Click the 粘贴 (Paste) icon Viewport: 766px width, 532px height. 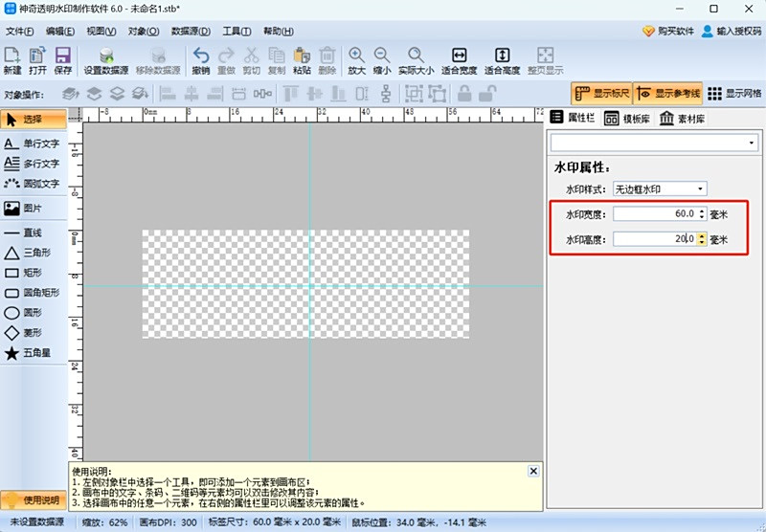tap(302, 60)
